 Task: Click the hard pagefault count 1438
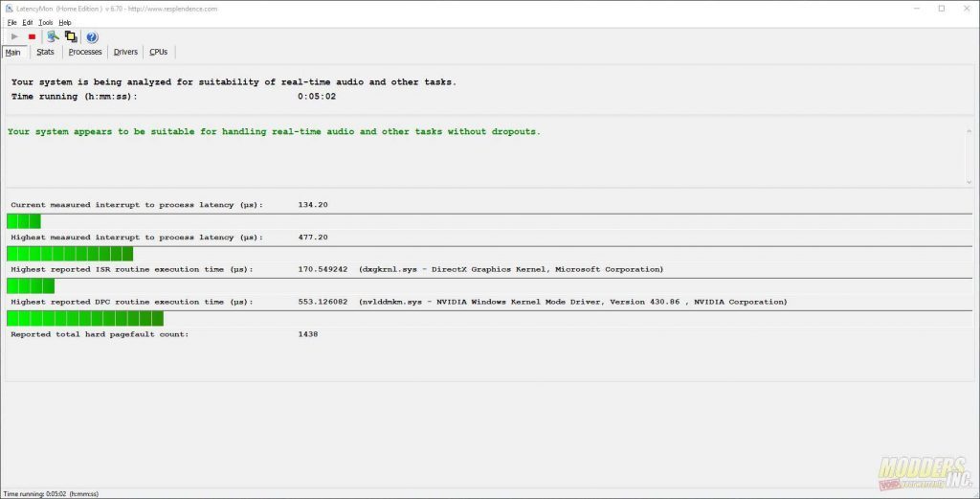pyautogui.click(x=308, y=334)
